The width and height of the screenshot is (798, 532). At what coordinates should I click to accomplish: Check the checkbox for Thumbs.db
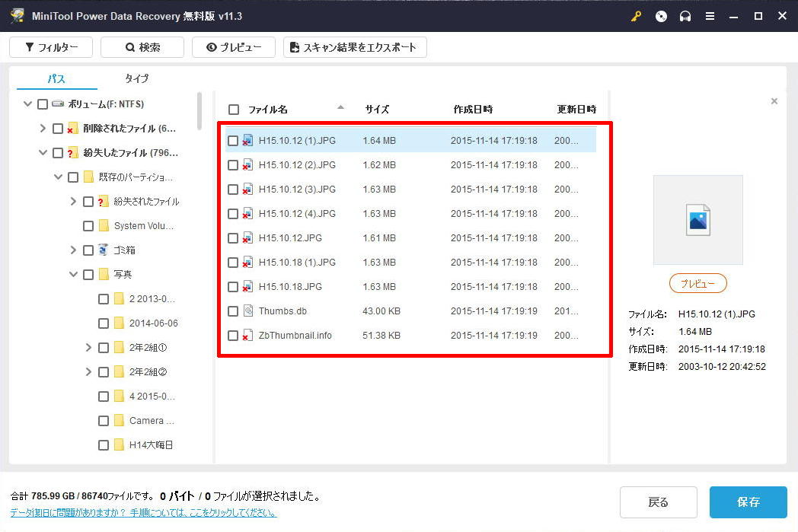[233, 311]
